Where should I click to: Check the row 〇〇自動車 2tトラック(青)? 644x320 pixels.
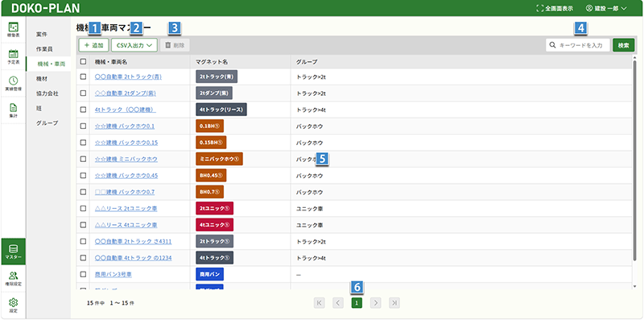coord(84,77)
